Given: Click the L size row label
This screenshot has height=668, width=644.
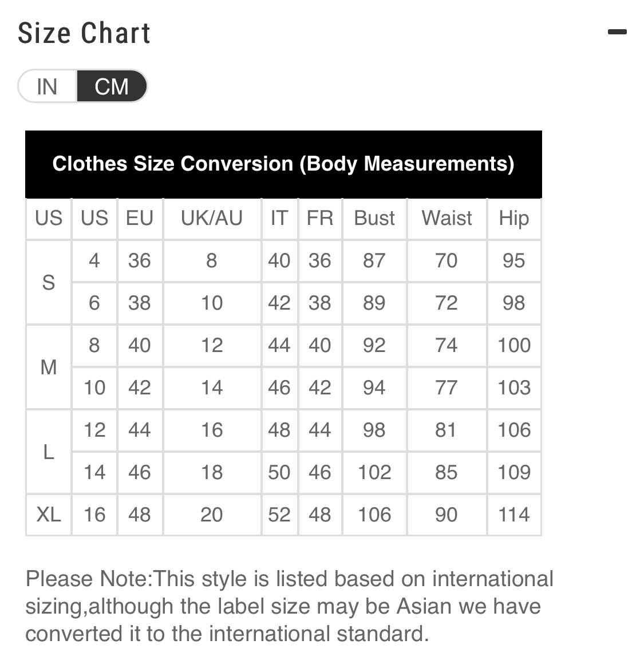Looking at the screenshot, I should [49, 452].
